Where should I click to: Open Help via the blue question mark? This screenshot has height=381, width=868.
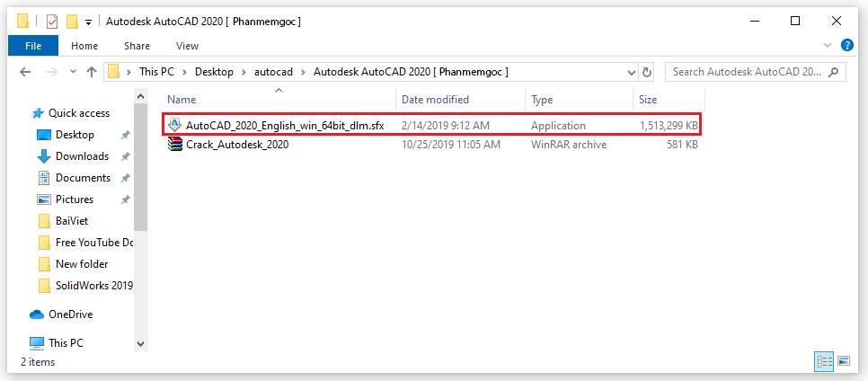[847, 45]
